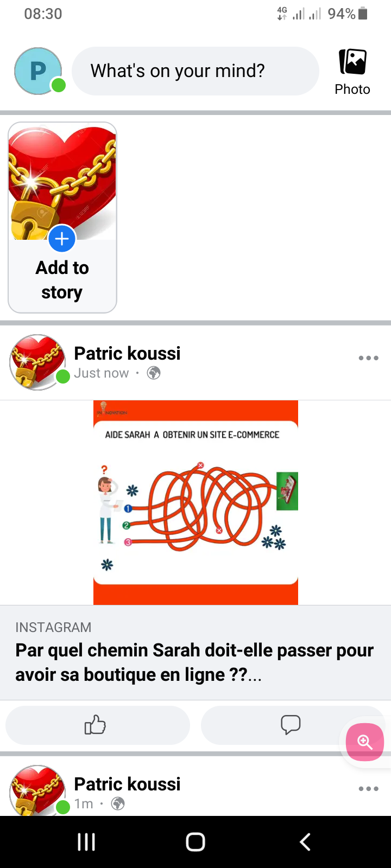Tap the Android back button

(305, 842)
